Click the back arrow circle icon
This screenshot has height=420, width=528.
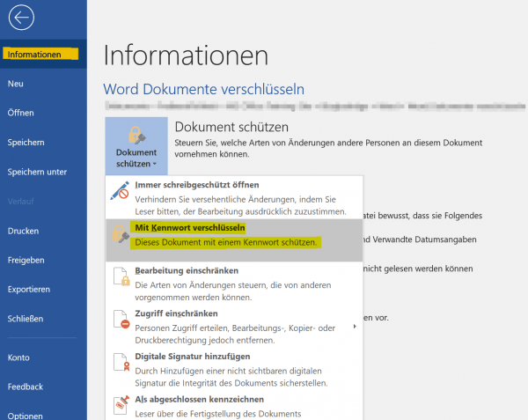[21, 18]
